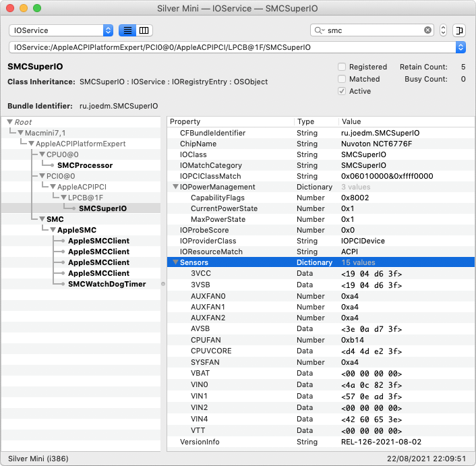Select the ChipName property row
The height and width of the screenshot is (466, 476).
pyautogui.click(x=320, y=144)
